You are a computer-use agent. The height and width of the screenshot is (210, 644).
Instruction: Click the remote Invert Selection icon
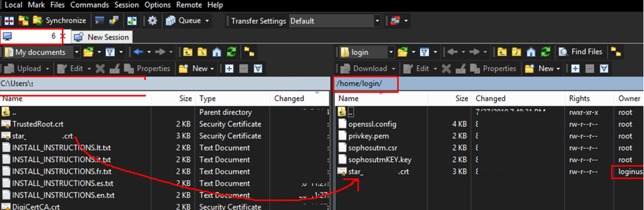coord(604,68)
